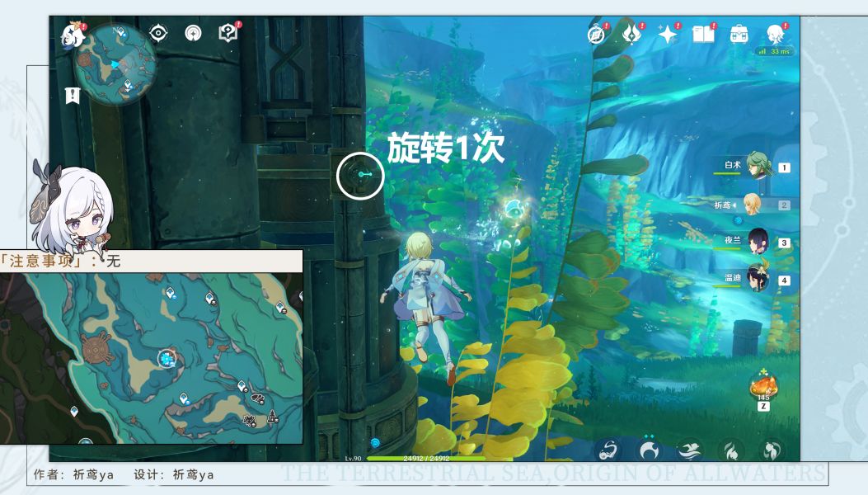The height and width of the screenshot is (495, 868).
Task: Open the circular minimap
Action: 115,64
